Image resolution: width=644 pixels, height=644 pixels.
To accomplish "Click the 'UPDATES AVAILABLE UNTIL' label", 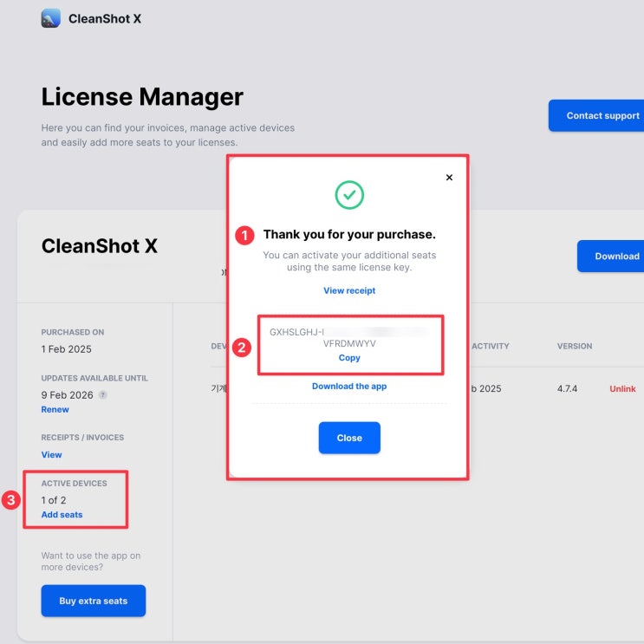I will [94, 378].
